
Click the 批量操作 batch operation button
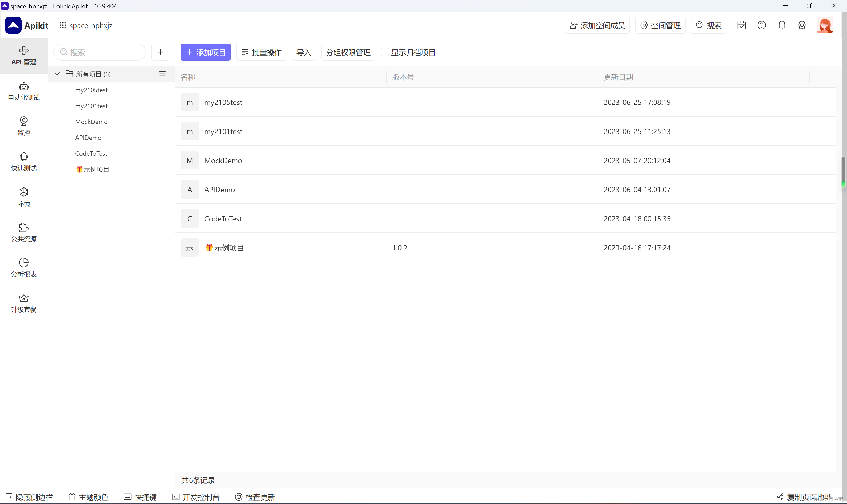[x=261, y=52]
